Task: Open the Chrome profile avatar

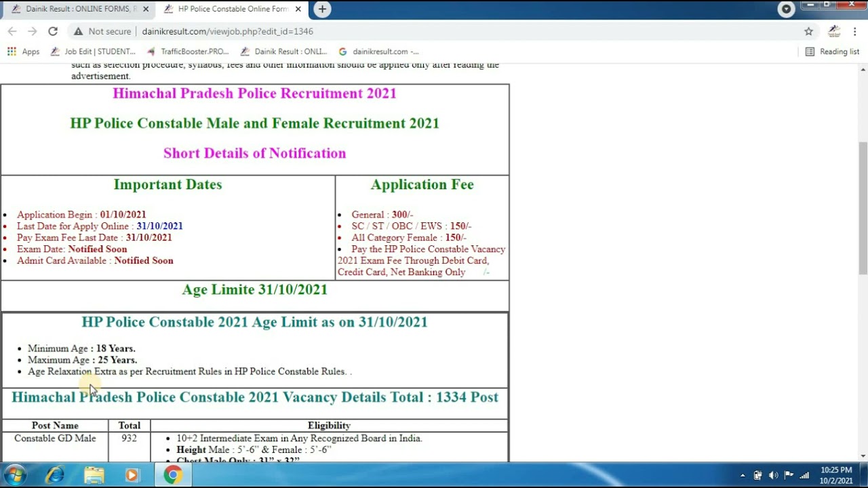Action: point(834,31)
